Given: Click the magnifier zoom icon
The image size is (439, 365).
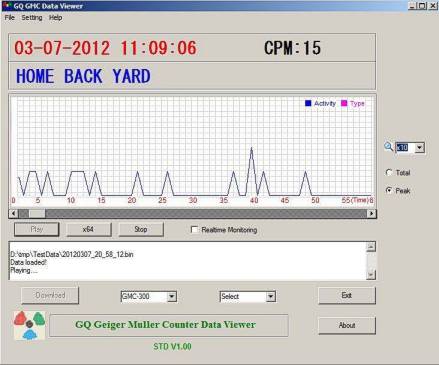Looking at the screenshot, I should click(388, 146).
